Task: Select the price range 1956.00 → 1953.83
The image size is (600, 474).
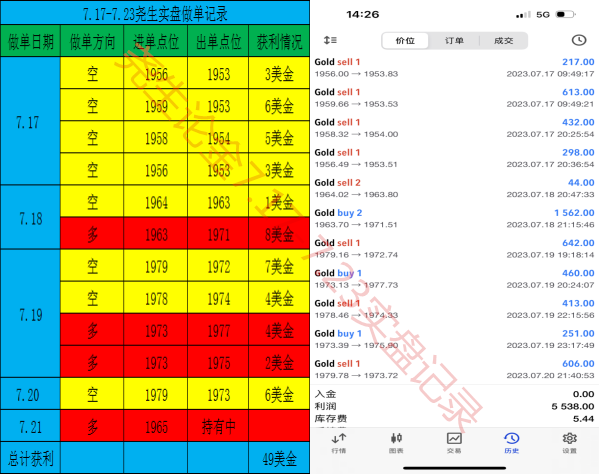Action: click(x=356, y=74)
